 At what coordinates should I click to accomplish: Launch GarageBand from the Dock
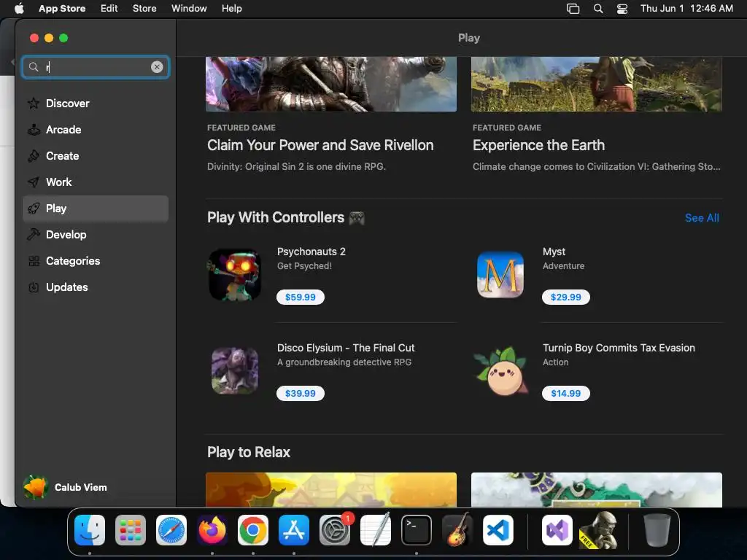[x=457, y=530]
